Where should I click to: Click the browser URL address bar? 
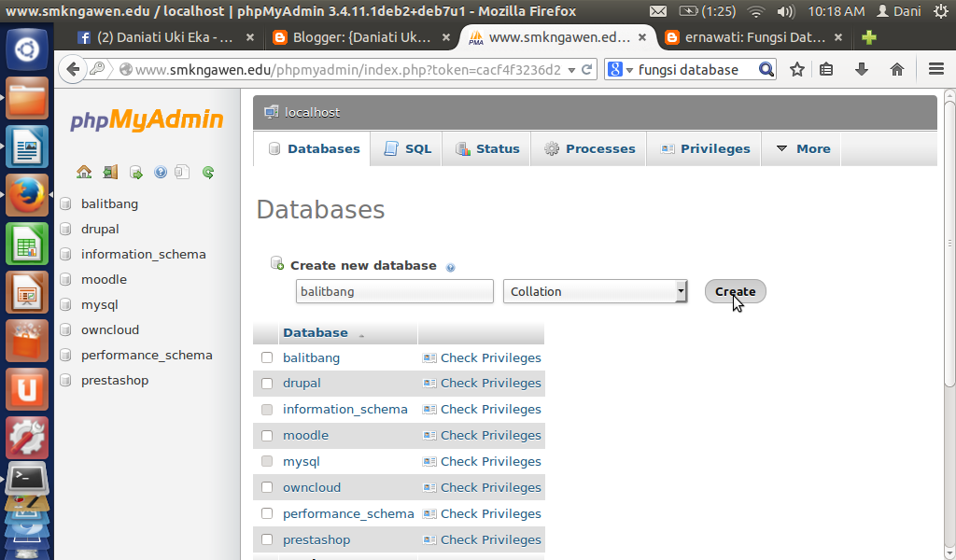click(347, 70)
